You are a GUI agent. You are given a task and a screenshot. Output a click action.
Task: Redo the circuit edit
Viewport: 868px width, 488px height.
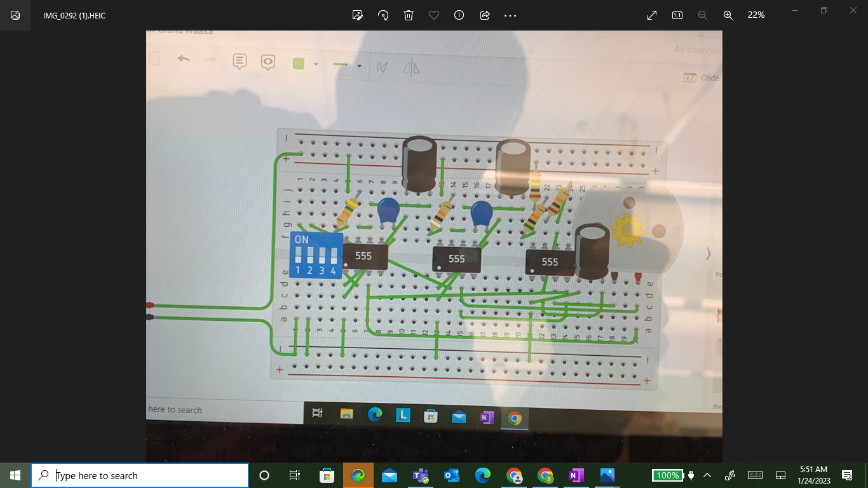click(x=210, y=60)
